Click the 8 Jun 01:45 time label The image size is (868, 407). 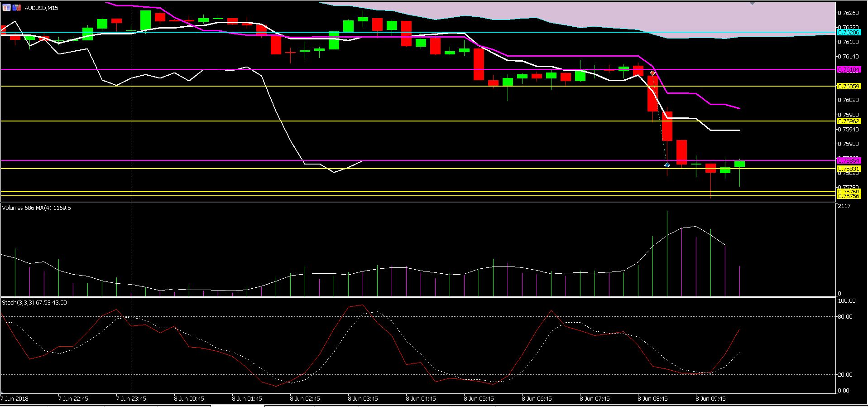(x=247, y=399)
